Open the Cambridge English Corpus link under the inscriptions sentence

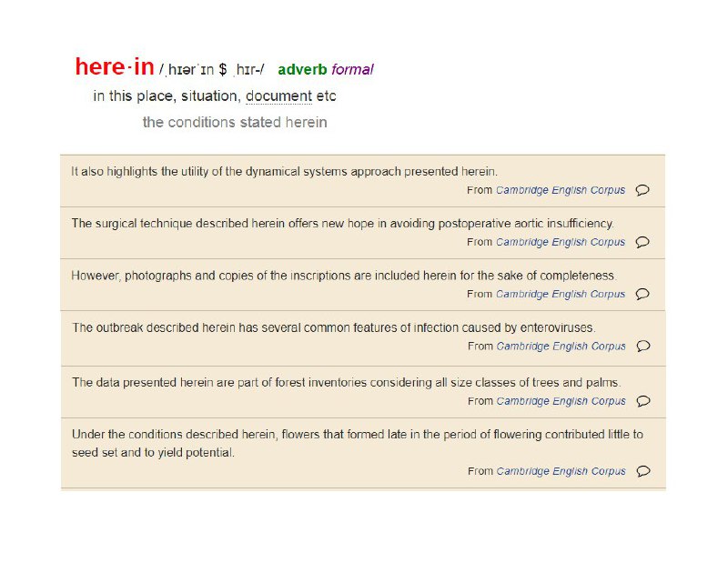[x=561, y=294]
